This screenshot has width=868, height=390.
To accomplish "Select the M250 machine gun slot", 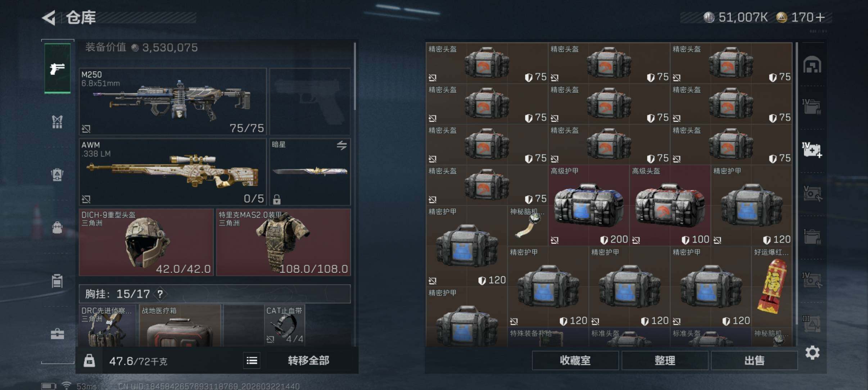I will [173, 101].
